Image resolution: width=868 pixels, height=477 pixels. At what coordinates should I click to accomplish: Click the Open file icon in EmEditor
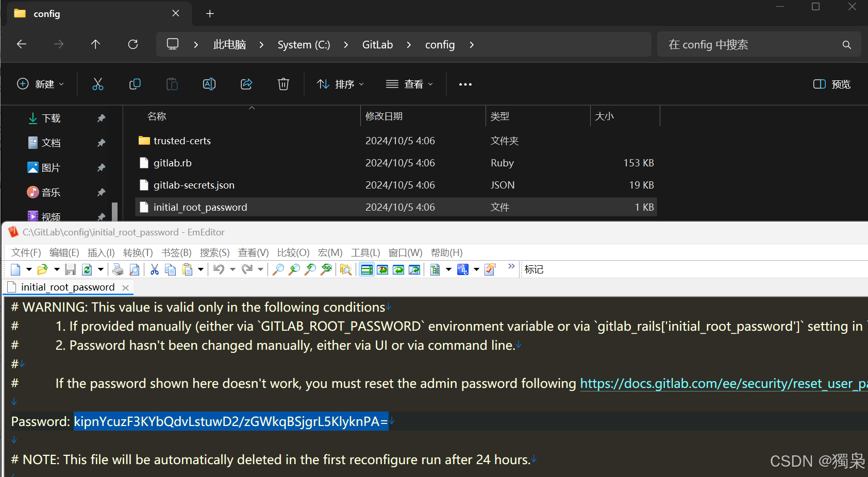pos(43,269)
